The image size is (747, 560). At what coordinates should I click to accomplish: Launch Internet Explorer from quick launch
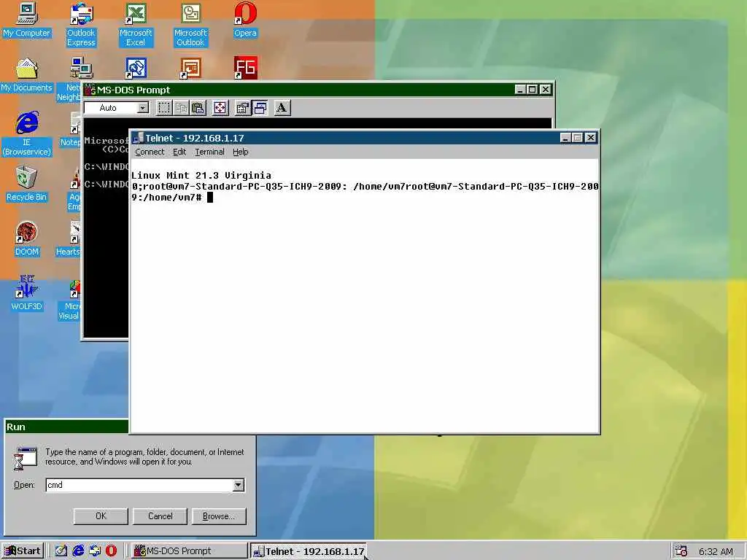pyautogui.click(x=78, y=551)
